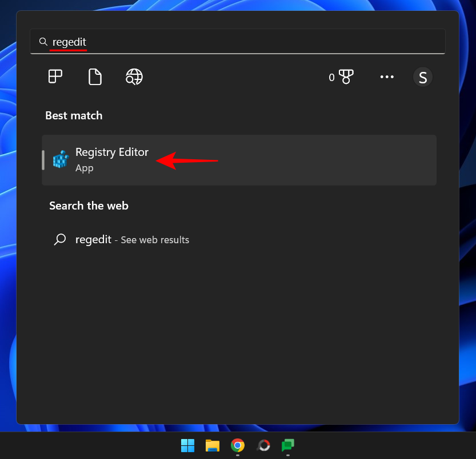Follow the See web results link
The height and width of the screenshot is (459, 476).
[x=154, y=239]
